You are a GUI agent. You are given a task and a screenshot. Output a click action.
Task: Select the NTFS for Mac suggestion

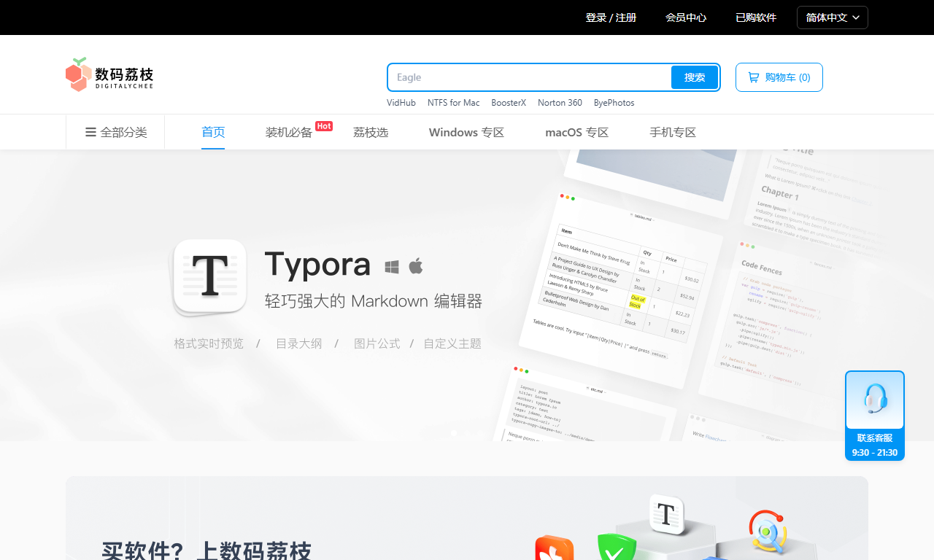454,103
